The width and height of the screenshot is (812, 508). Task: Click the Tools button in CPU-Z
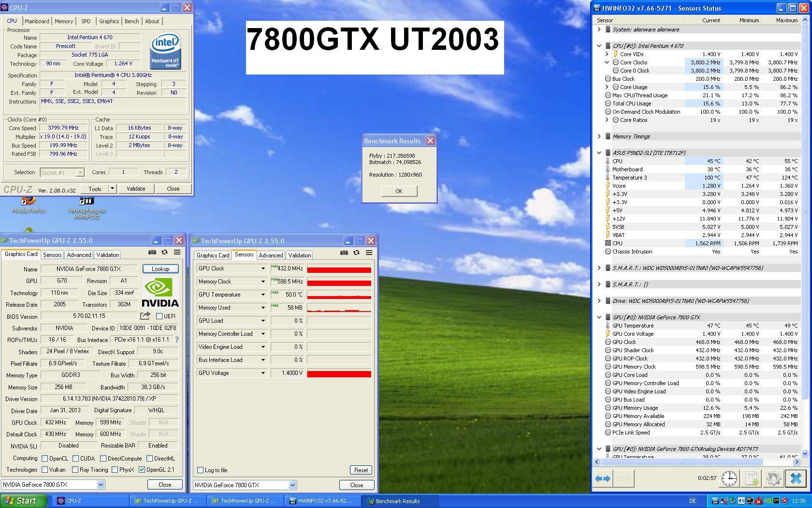(95, 189)
